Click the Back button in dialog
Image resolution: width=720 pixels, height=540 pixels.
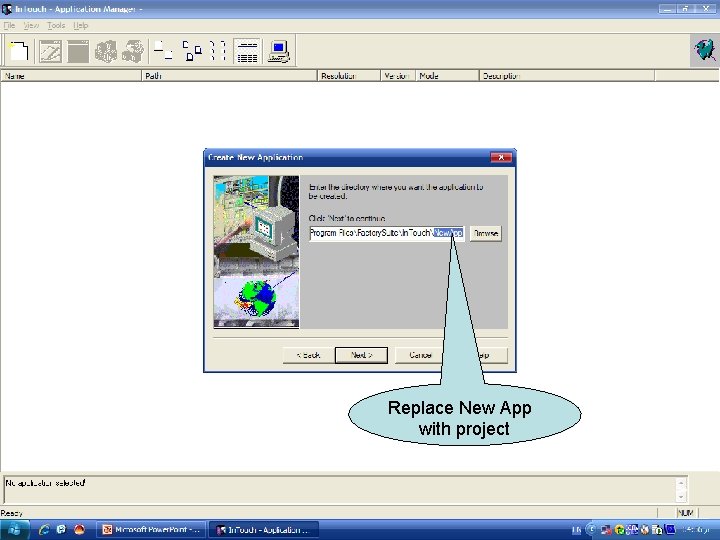308,355
